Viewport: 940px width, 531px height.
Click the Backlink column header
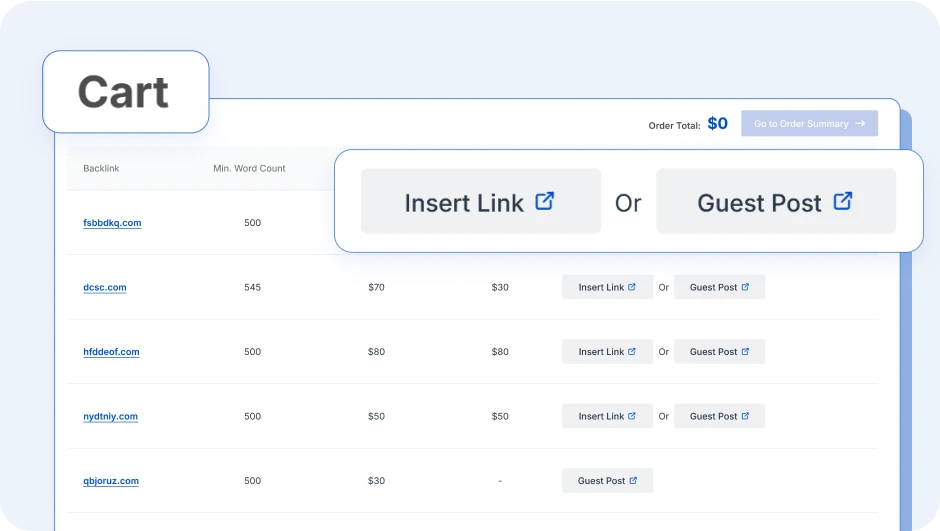[x=101, y=168]
